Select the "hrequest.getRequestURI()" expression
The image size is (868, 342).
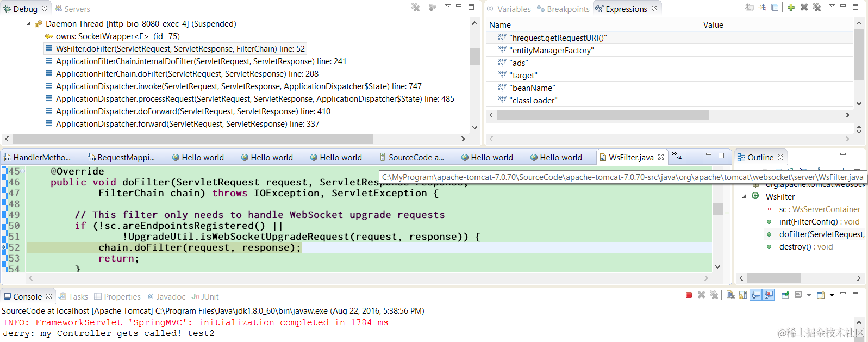coord(669,38)
